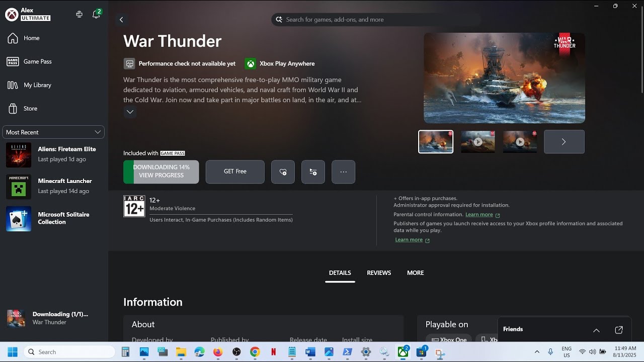Open Microsoft Store in the taskbar
The image size is (644, 362).
422,352
